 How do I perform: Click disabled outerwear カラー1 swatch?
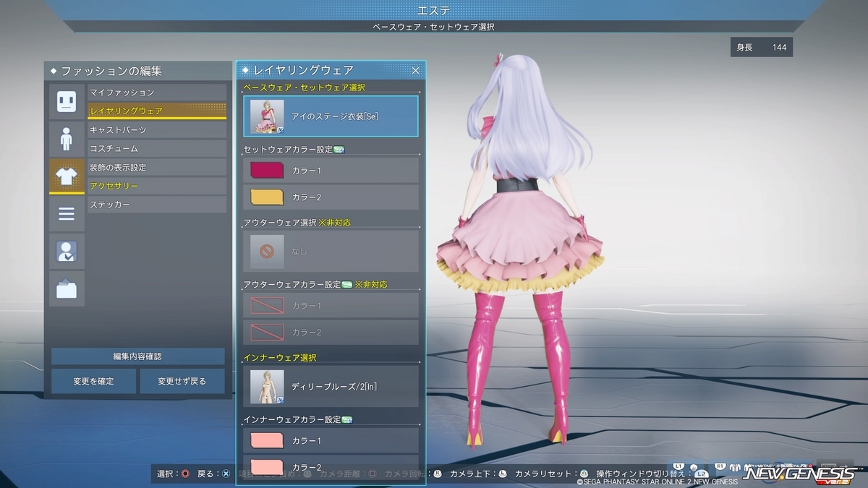[266, 306]
